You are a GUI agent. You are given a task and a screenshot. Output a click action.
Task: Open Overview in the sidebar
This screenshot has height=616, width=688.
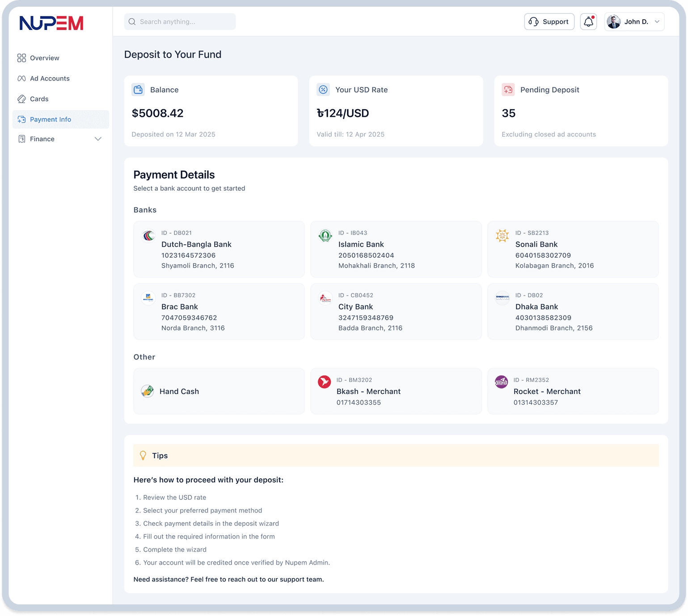[x=44, y=58]
